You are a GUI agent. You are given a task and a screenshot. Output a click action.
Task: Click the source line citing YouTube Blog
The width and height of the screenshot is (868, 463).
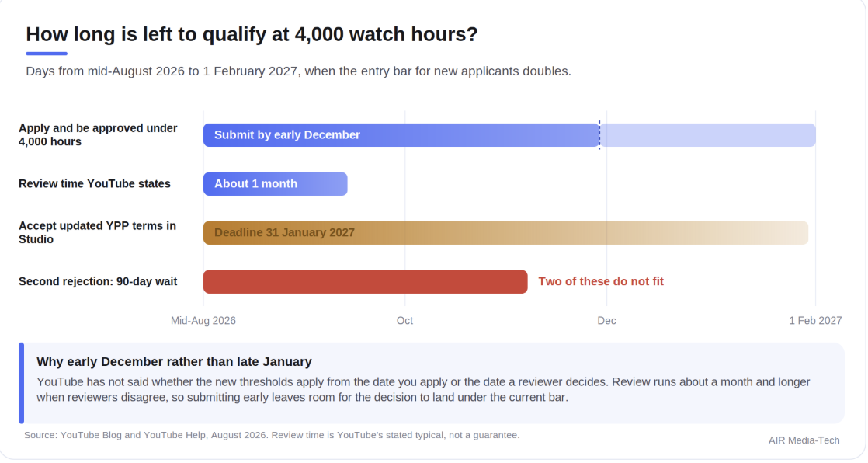tap(272, 435)
